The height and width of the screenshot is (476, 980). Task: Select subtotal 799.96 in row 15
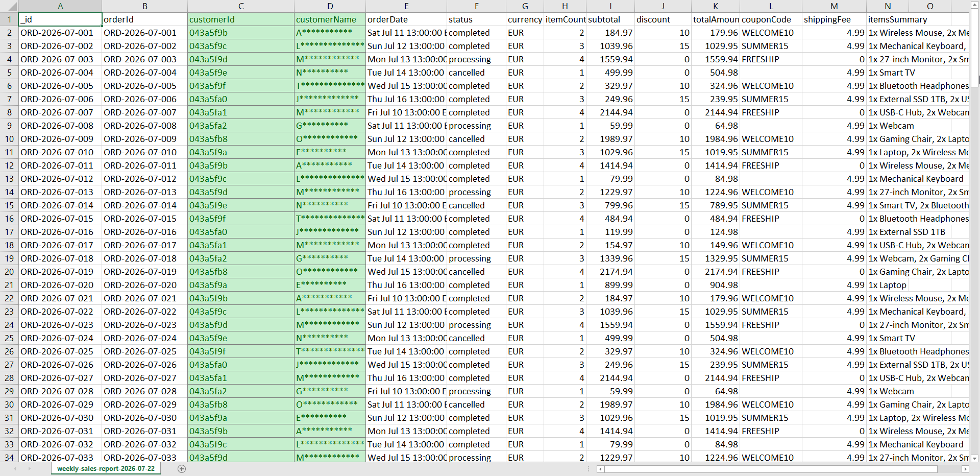pos(610,205)
